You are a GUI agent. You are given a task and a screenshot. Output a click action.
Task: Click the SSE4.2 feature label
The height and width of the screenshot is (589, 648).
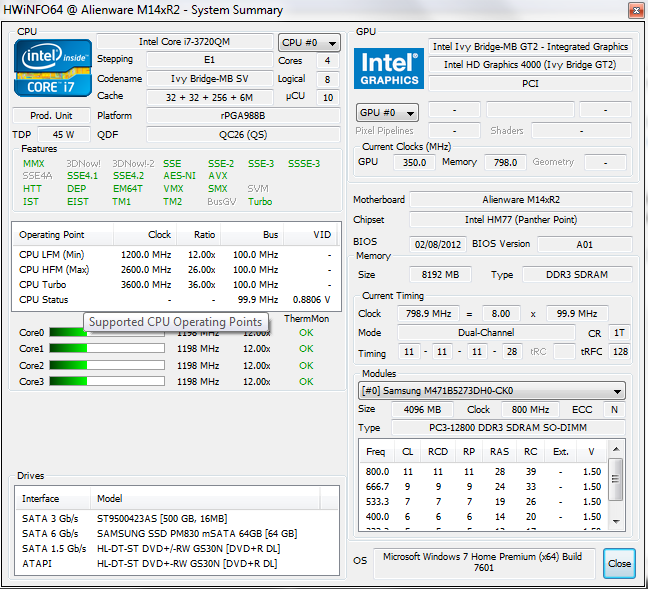[x=129, y=176]
